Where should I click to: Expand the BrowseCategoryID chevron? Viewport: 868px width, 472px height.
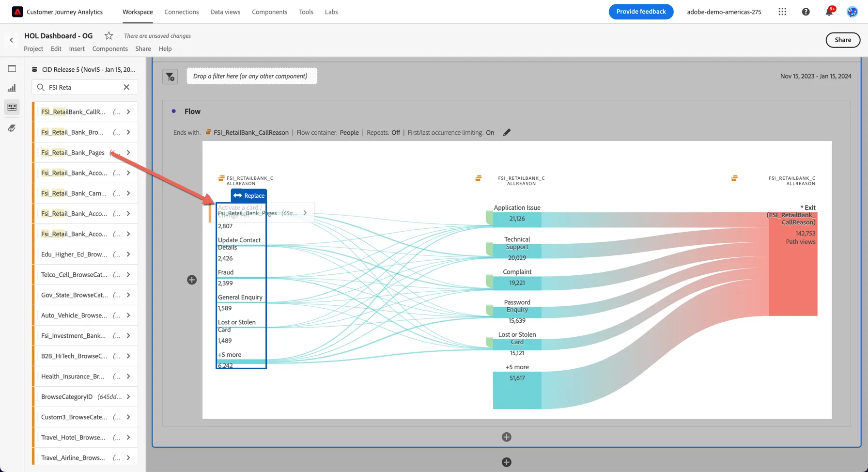tap(128, 397)
